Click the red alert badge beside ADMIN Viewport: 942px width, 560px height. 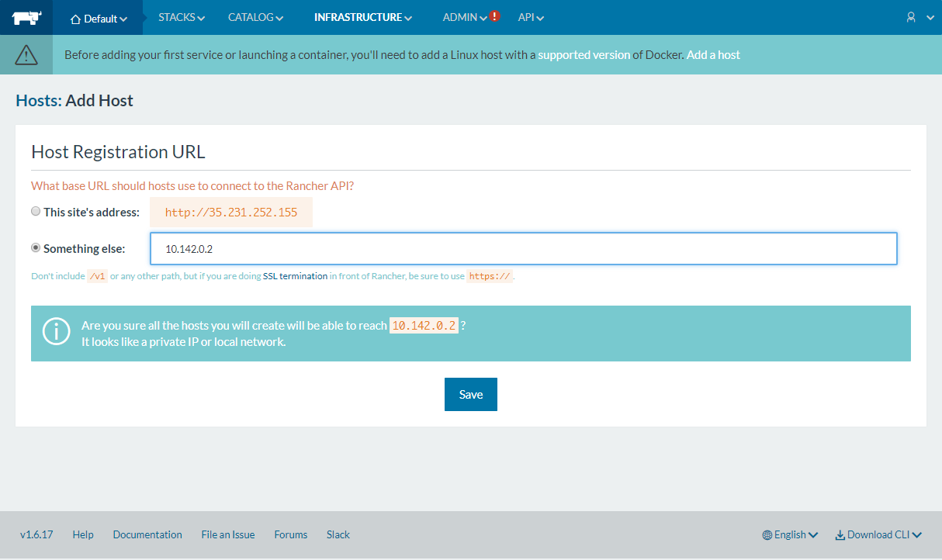click(x=495, y=16)
